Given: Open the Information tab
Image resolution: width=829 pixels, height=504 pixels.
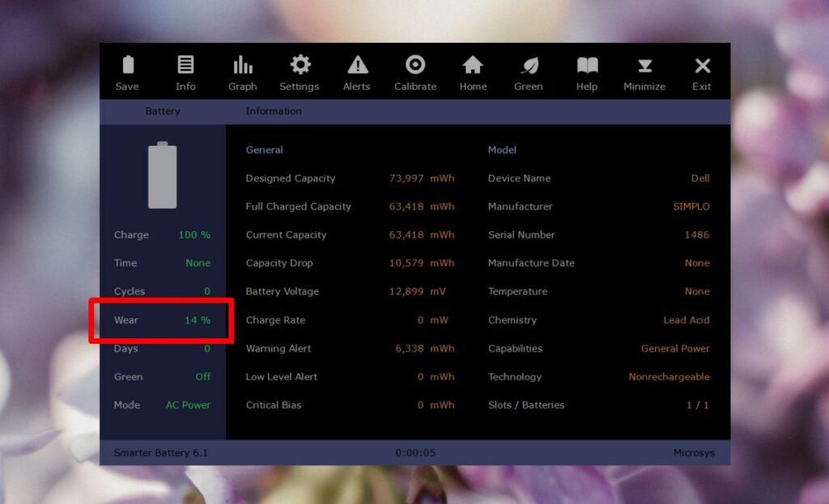Looking at the screenshot, I should pos(273,111).
